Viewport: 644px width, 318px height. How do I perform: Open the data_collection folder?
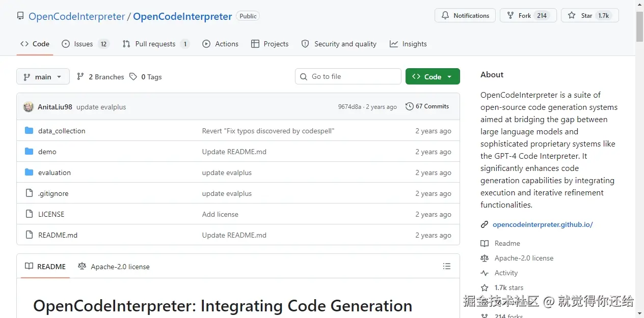click(x=62, y=131)
